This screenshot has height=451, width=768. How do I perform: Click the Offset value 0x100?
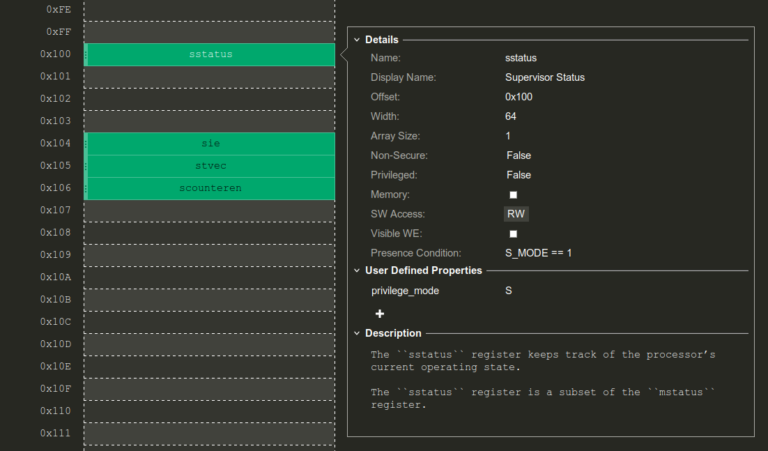[519, 97]
